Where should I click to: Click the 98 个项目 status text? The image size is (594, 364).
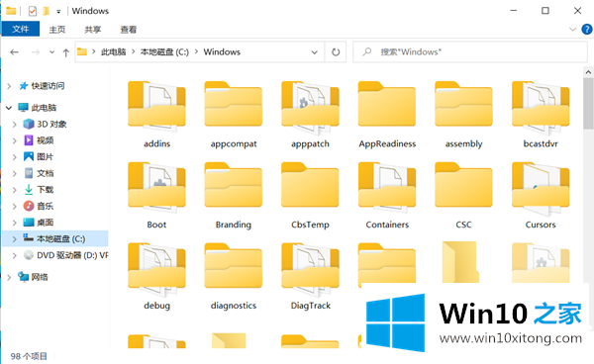click(29, 356)
